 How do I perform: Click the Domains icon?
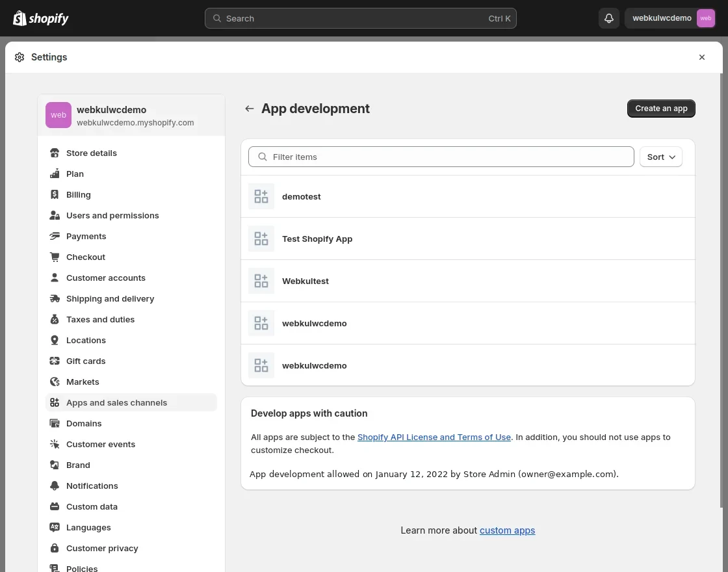point(55,423)
